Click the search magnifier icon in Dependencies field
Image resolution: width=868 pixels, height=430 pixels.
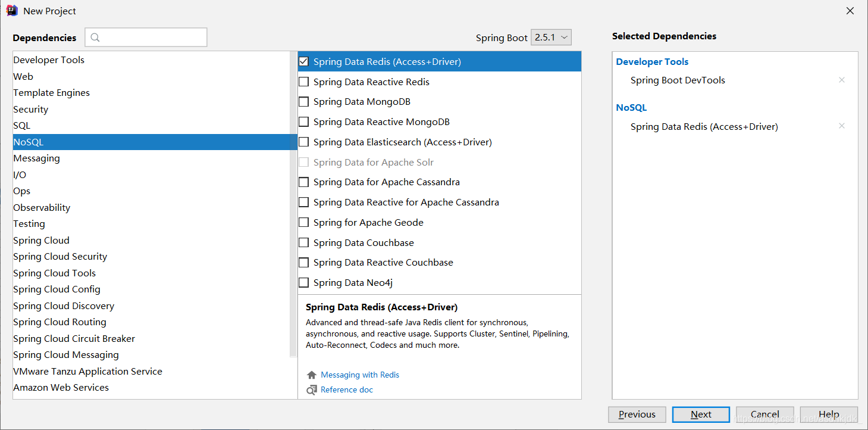(95, 38)
